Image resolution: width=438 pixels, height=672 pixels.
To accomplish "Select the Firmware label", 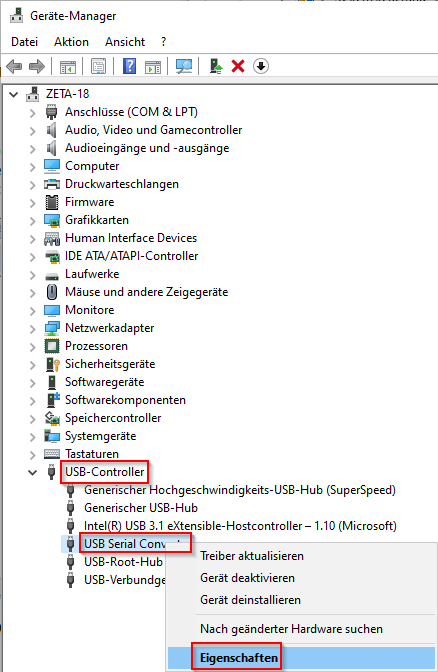I will pyautogui.click(x=90, y=202).
